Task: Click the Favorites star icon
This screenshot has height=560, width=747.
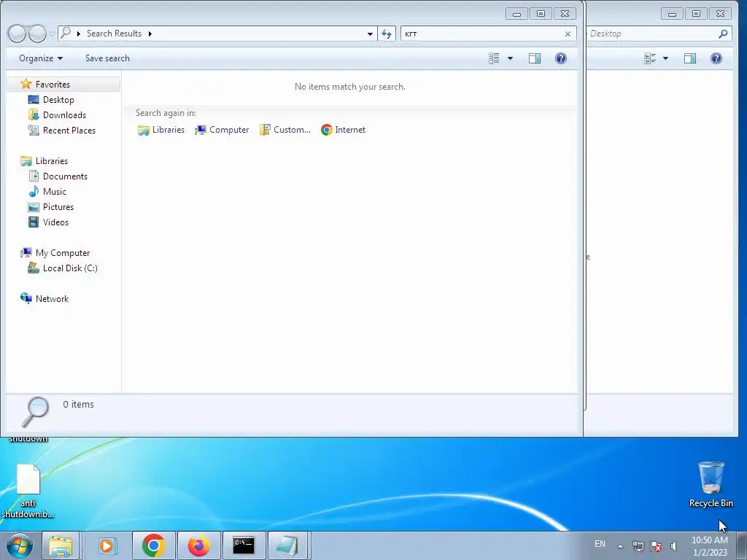Action: coord(26,85)
